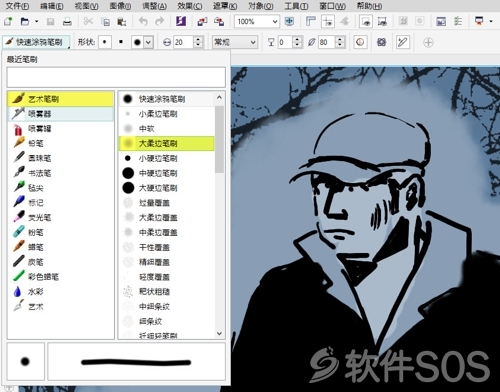Click the print icon in toolbar
Image resolution: width=500 pixels, height=392 pixels.
tap(67, 22)
